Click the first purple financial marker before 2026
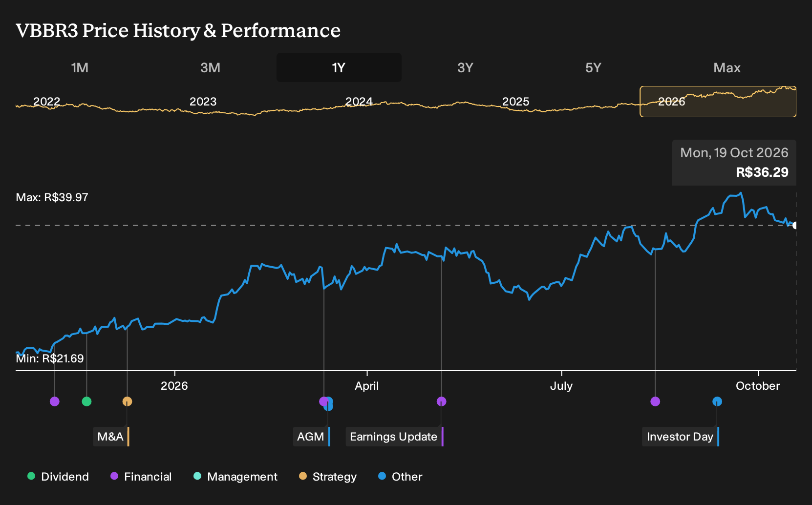 click(x=55, y=401)
